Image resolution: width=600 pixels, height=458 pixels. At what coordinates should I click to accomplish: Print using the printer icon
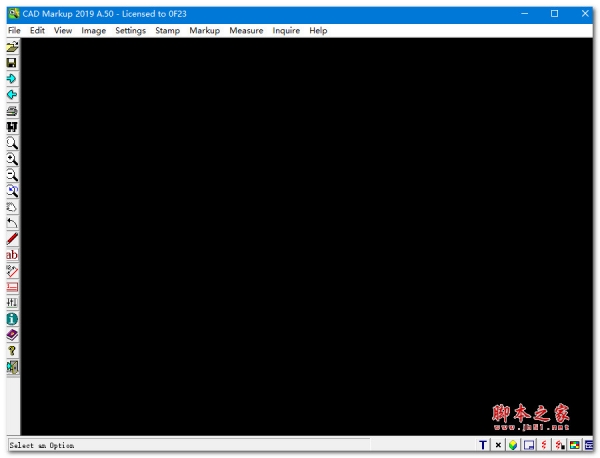point(12,111)
